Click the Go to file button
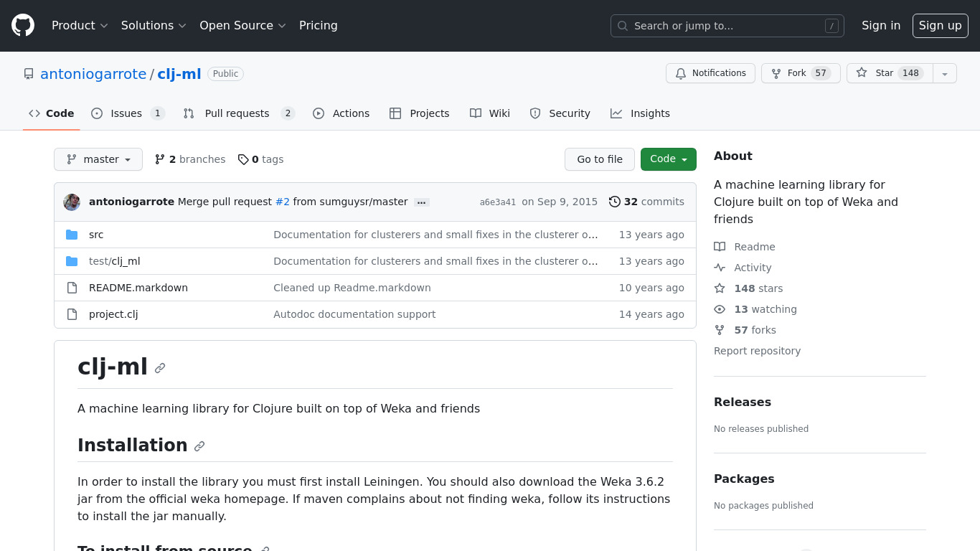 tap(600, 159)
